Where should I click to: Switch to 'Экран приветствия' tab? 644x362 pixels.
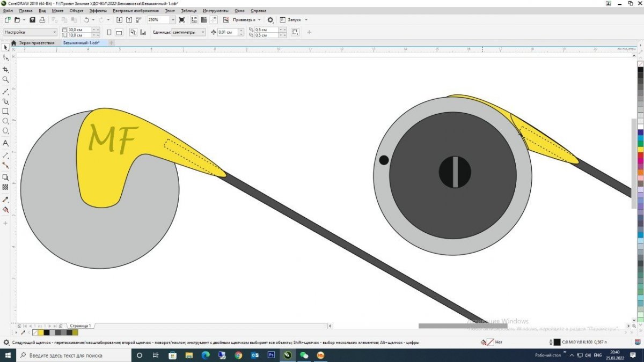pos(36,42)
